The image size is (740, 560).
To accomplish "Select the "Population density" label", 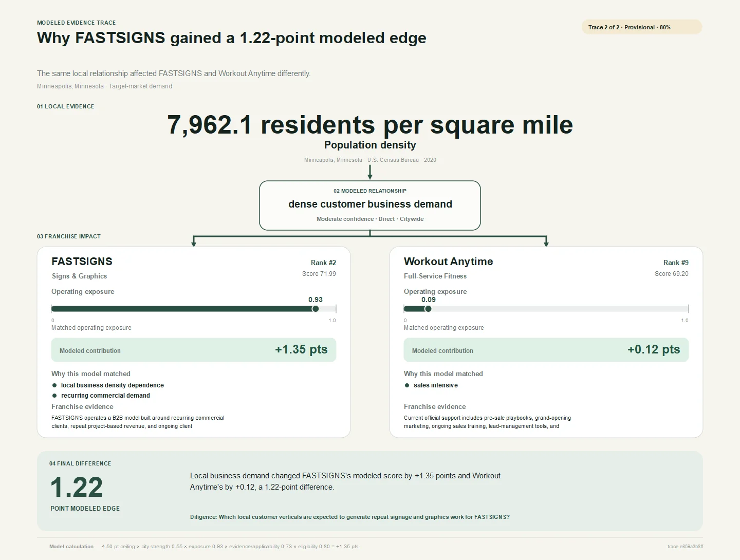I will tap(370, 145).
